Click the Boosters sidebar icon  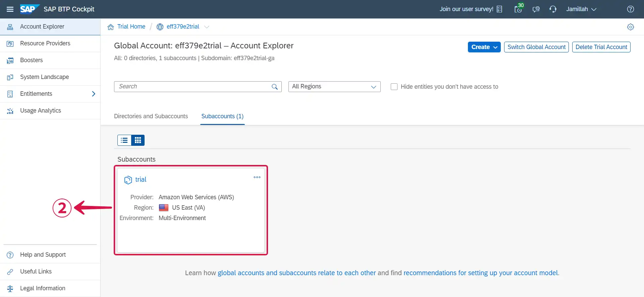pyautogui.click(x=10, y=60)
